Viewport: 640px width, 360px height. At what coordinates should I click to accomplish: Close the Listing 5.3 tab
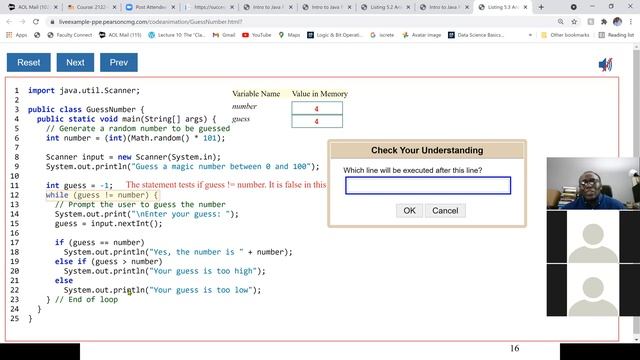click(x=526, y=7)
